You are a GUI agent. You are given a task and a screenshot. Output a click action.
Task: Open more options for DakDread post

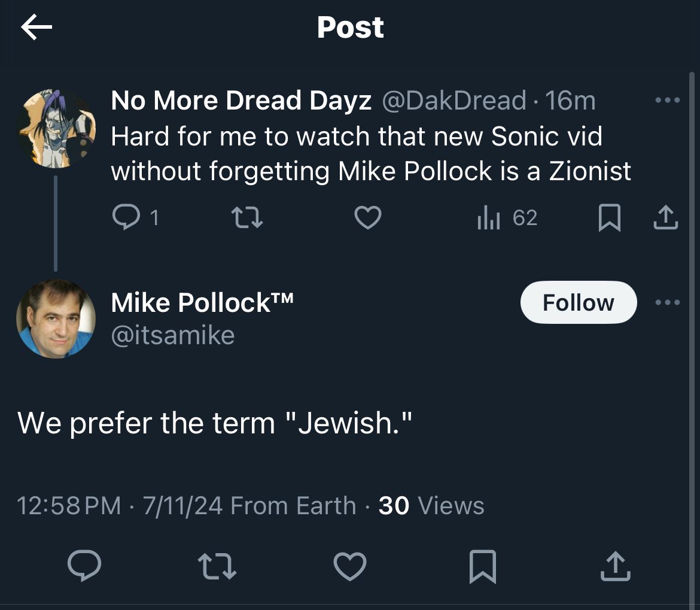click(x=667, y=101)
